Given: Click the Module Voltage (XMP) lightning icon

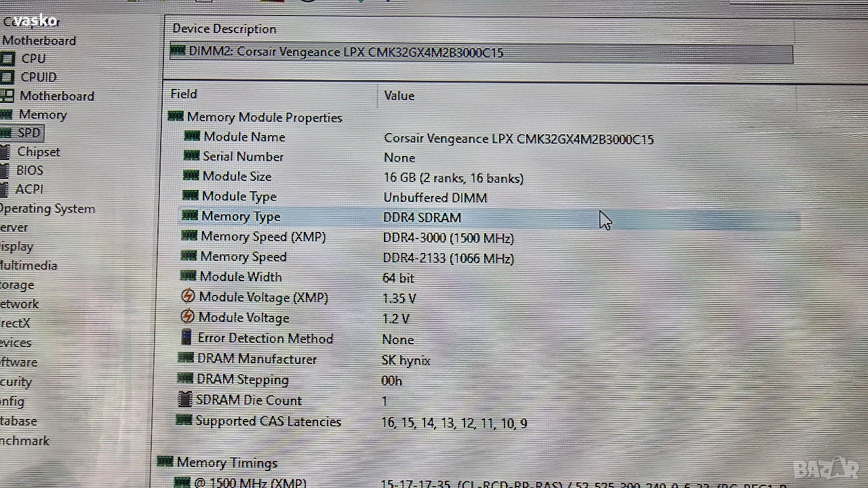Looking at the screenshot, I should pyautogui.click(x=188, y=297).
